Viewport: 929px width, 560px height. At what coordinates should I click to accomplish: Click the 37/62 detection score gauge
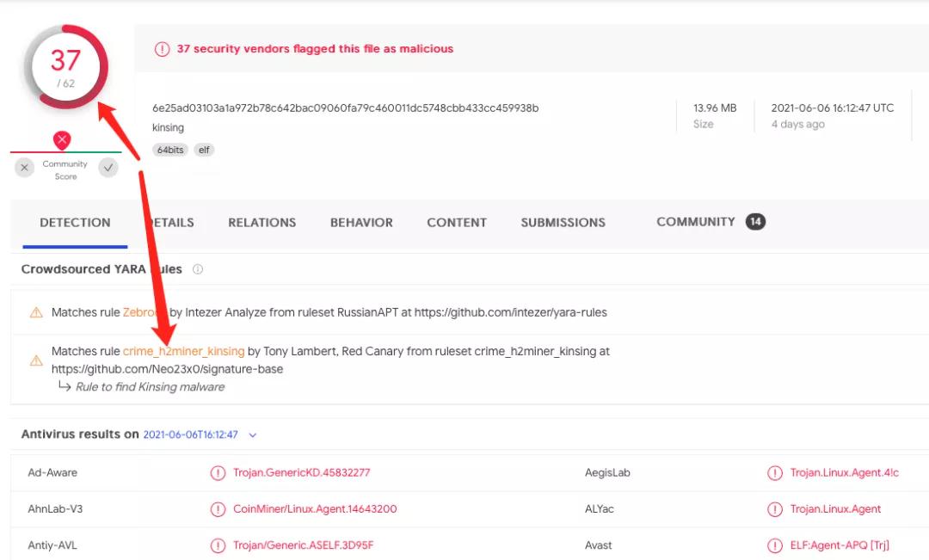tap(65, 67)
